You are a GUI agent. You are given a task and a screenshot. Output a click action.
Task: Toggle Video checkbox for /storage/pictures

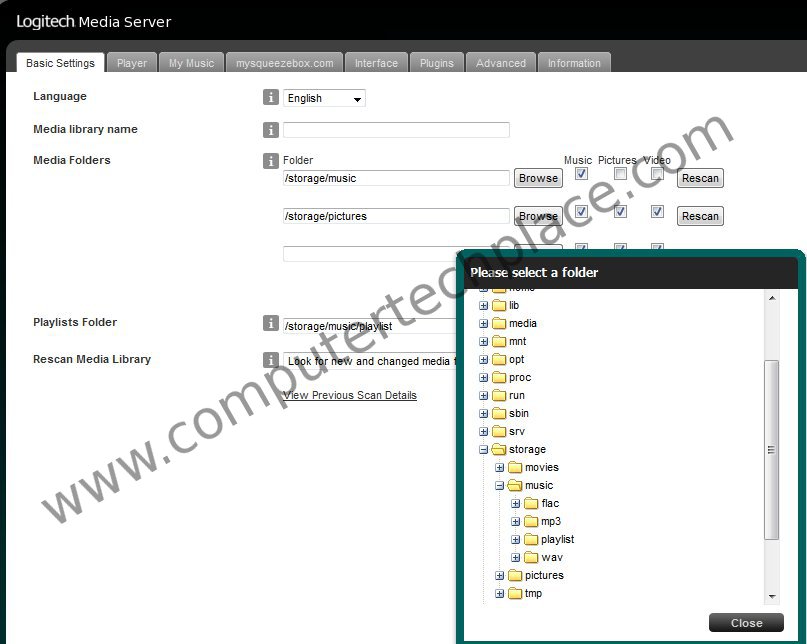point(657,212)
